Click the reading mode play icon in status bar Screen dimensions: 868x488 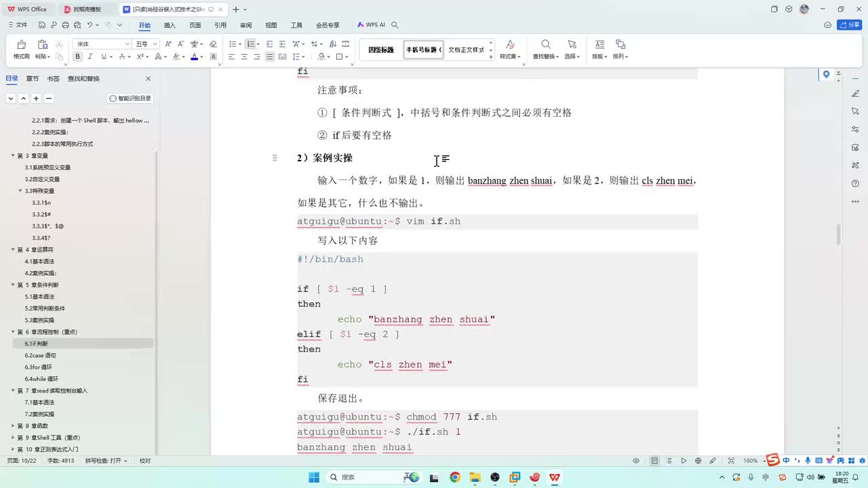click(x=684, y=461)
